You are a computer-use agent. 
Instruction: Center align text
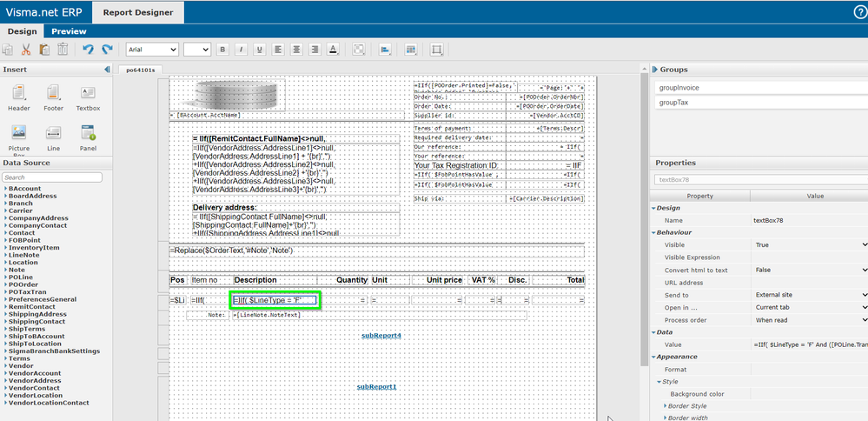tap(296, 50)
